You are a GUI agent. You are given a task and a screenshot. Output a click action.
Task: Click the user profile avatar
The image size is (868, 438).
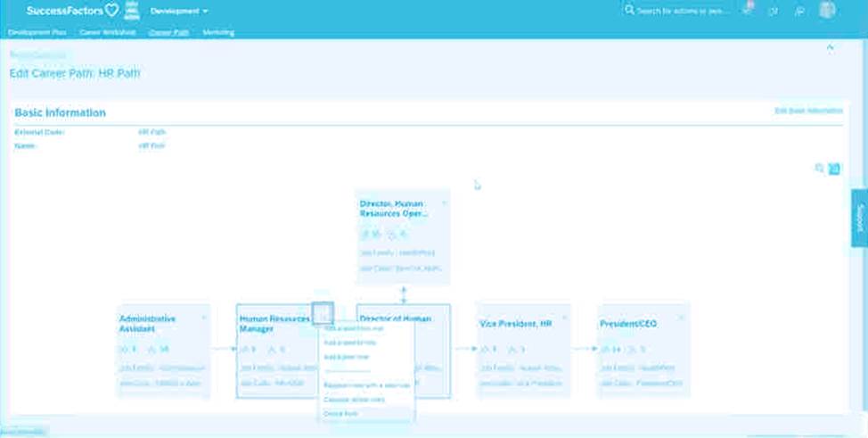828,11
